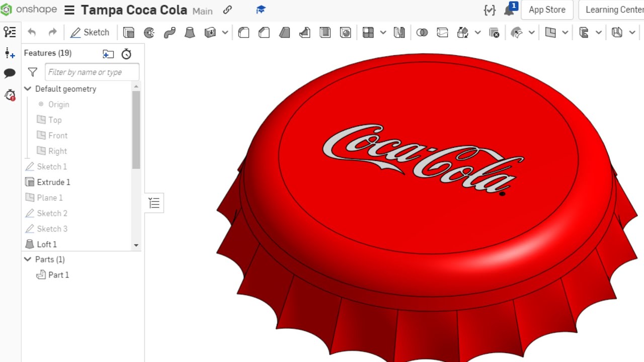The width and height of the screenshot is (644, 362).
Task: Open the FeatureScript icon in header
Action: click(490, 10)
